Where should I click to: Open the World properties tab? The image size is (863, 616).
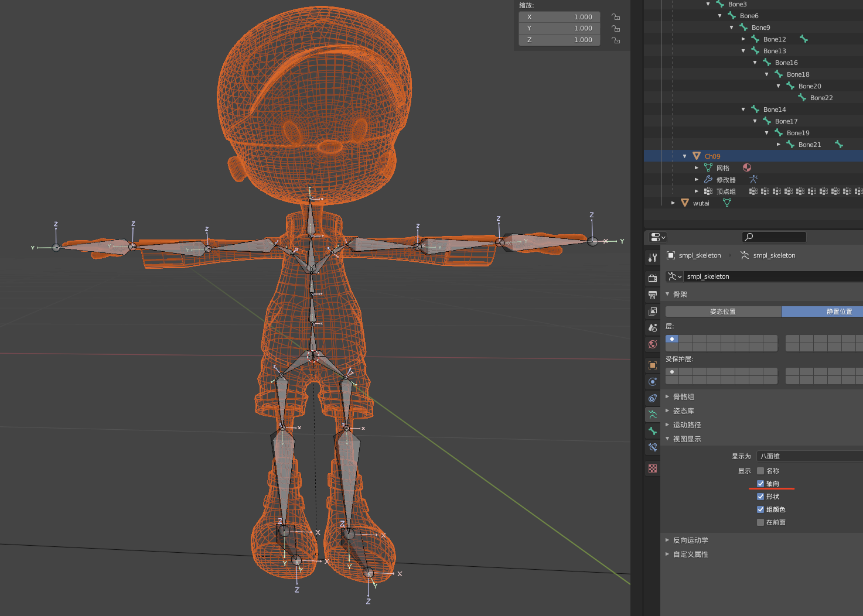coord(652,344)
